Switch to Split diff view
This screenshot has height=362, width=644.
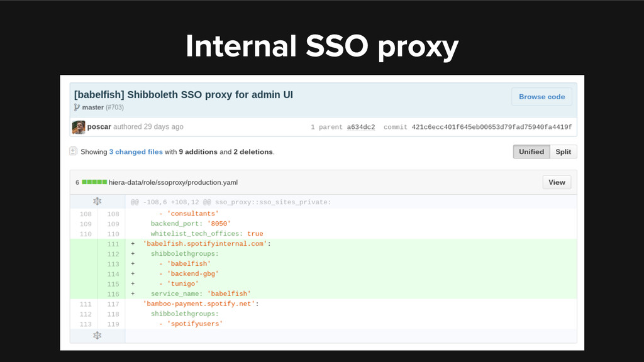tap(563, 151)
